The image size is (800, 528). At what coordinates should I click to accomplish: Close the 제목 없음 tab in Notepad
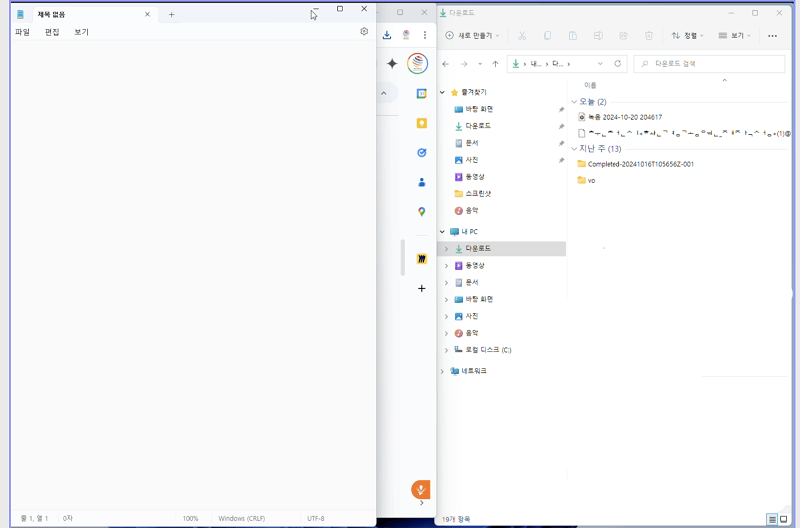click(x=147, y=14)
